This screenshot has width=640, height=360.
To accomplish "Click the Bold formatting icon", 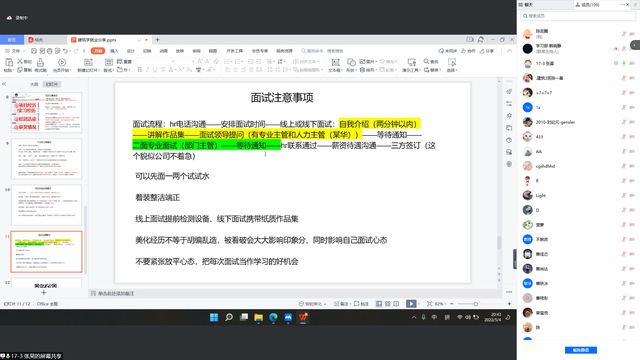I will pos(140,70).
